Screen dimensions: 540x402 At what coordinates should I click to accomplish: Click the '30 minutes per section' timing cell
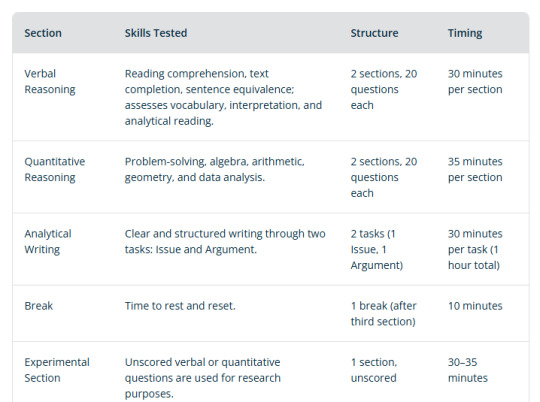click(x=475, y=82)
